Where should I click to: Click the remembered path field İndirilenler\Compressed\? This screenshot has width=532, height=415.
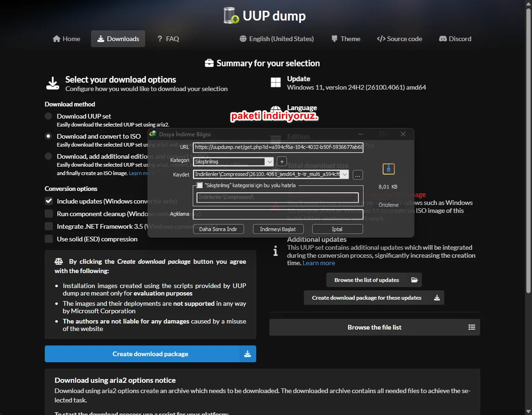coord(277,197)
